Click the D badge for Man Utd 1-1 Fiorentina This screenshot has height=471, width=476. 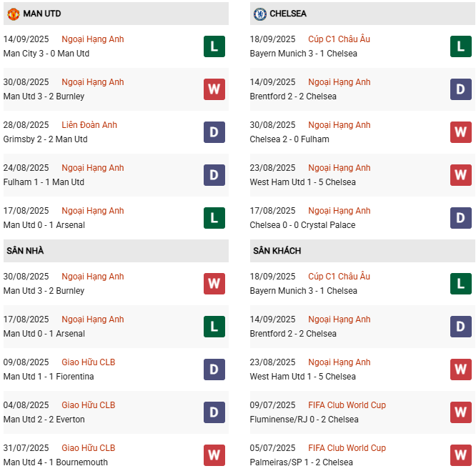click(214, 370)
